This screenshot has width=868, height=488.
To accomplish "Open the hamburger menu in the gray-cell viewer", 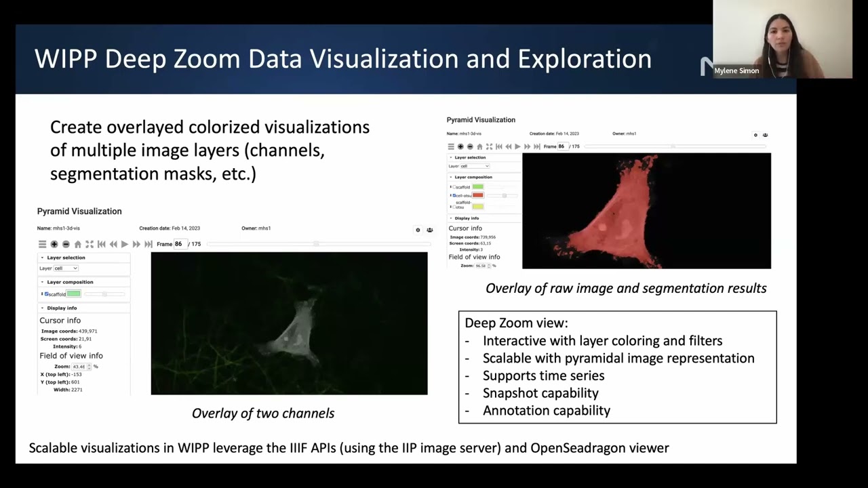I will click(x=42, y=244).
